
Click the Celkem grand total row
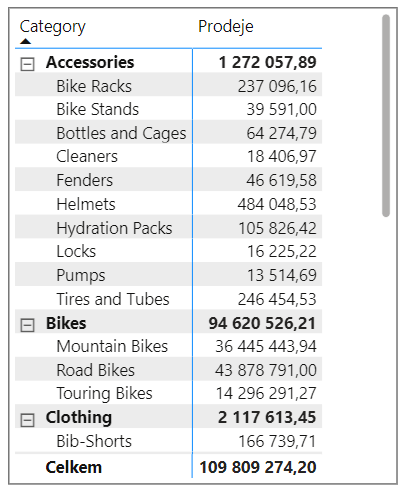tap(169, 467)
